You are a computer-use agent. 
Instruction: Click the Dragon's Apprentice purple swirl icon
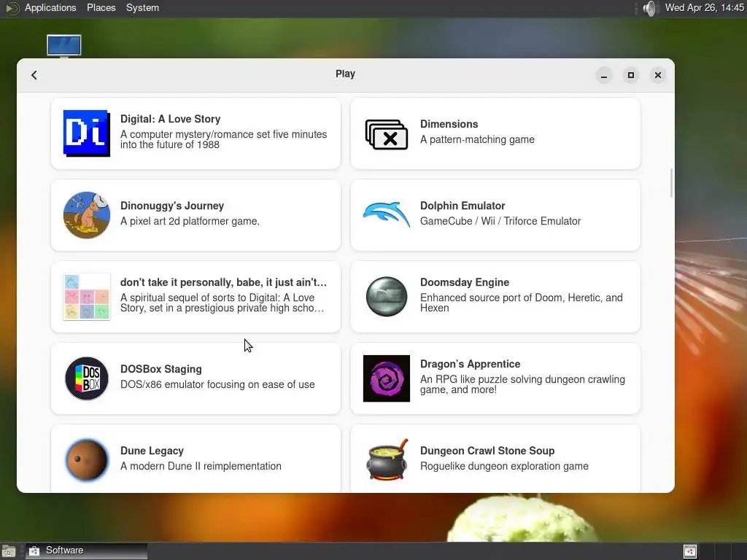coord(387,378)
